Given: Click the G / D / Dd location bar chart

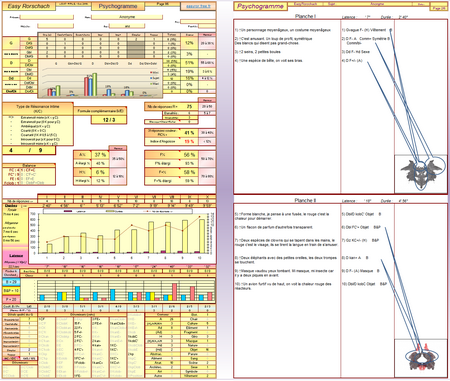Looking at the screenshot, I should pyautogui.click(x=100, y=79).
